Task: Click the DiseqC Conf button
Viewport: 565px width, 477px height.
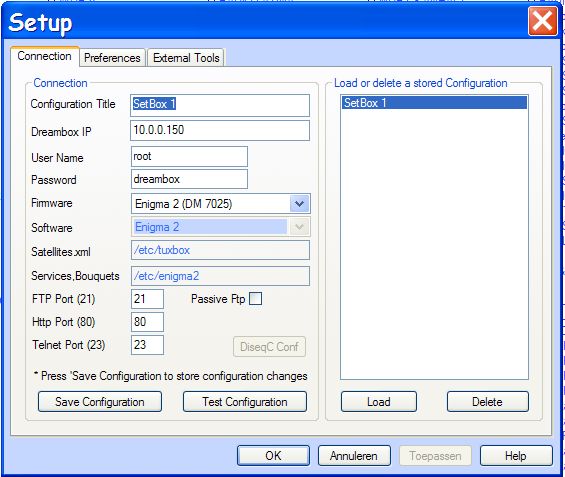Action: (269, 347)
